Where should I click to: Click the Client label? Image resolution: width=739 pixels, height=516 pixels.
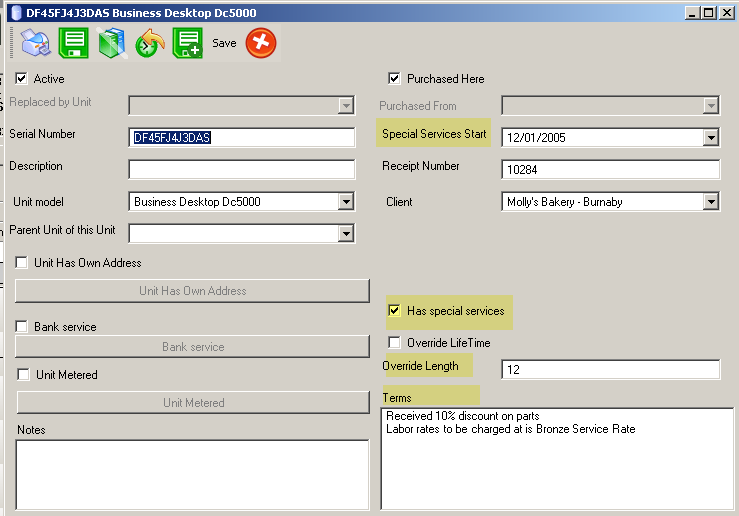(399, 202)
